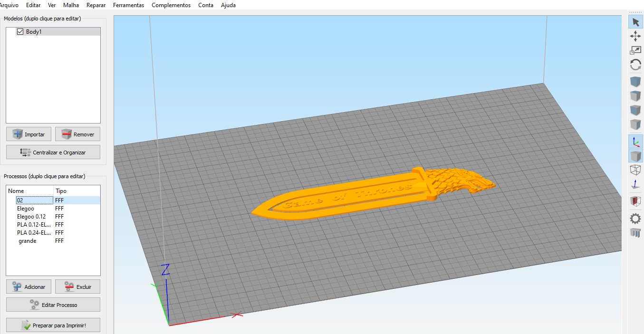Screen dimensions: 644x334
Task: Choose the scale models tool
Action: point(635,50)
